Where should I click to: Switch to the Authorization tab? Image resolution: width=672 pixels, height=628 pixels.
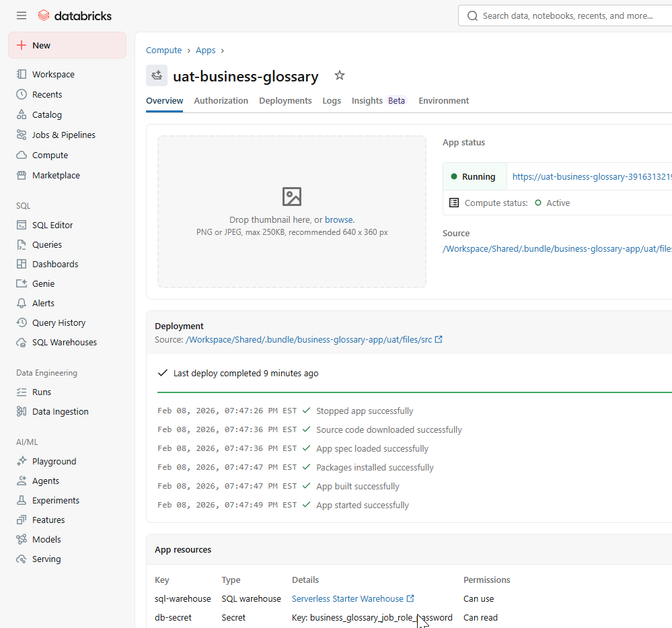click(x=221, y=100)
